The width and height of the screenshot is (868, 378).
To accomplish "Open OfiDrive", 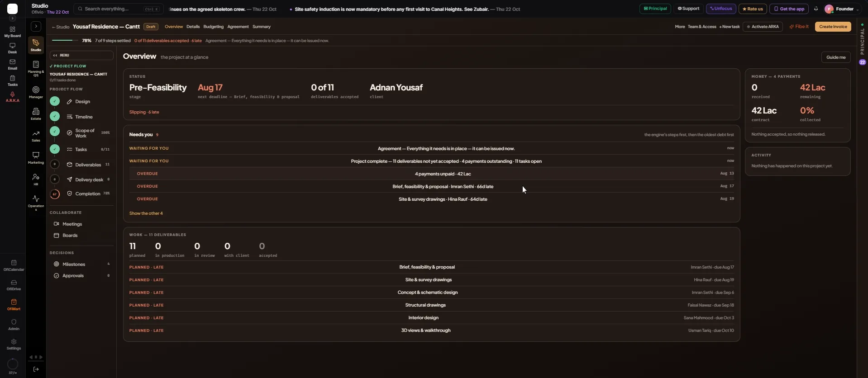I will pyautogui.click(x=14, y=285).
